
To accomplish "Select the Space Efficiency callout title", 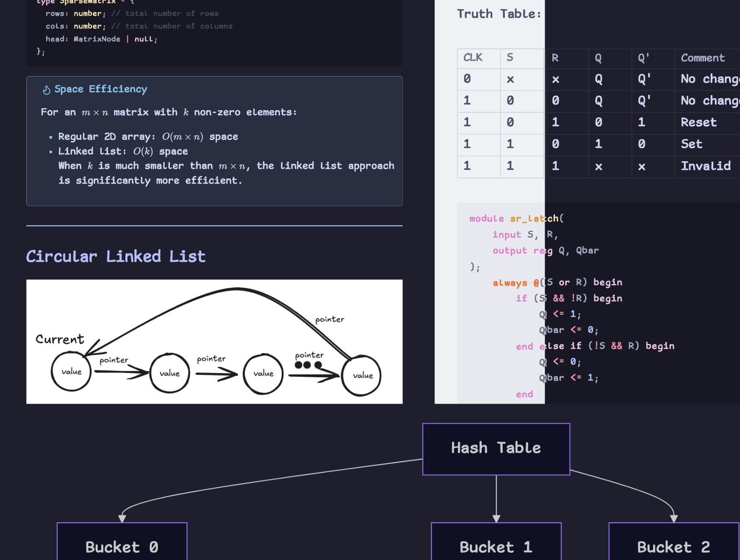I will (x=101, y=89).
